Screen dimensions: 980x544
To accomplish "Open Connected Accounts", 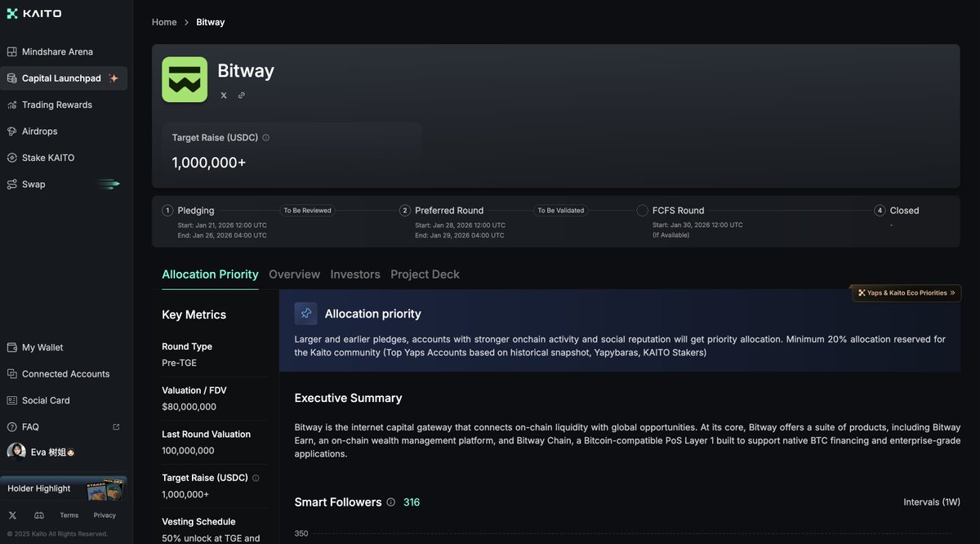I will click(64, 374).
